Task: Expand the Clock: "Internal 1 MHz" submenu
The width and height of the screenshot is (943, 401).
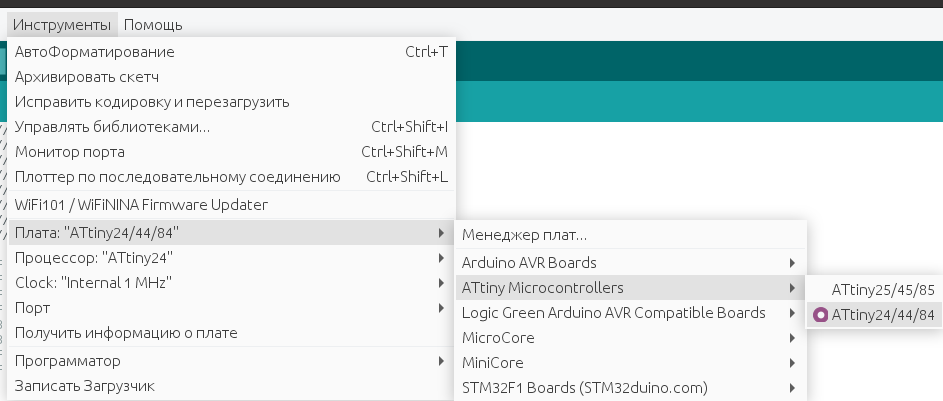Action: [93, 283]
